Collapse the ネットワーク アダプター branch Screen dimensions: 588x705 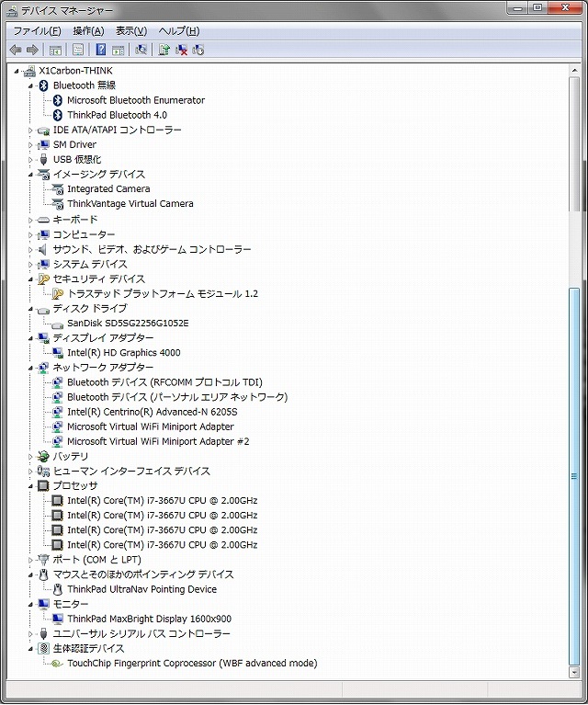[x=30, y=368]
